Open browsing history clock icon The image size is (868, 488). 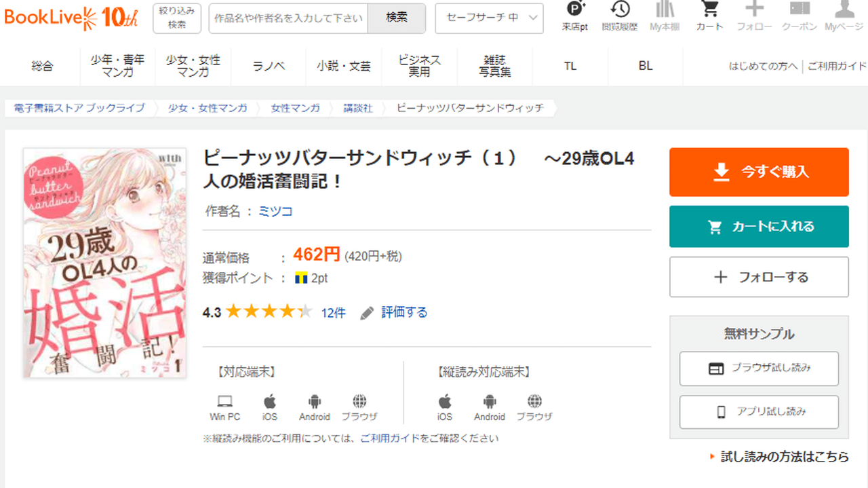620,15
